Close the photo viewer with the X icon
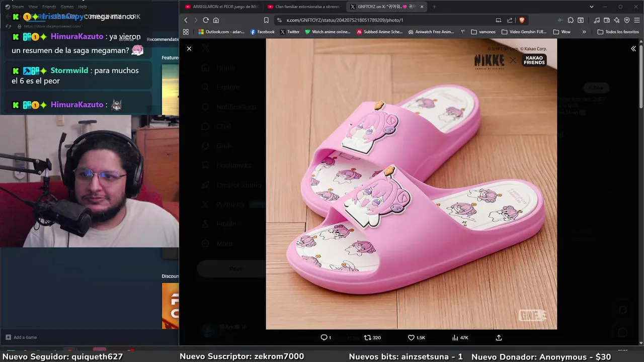Viewport: 644px width, 362px height. point(189,49)
